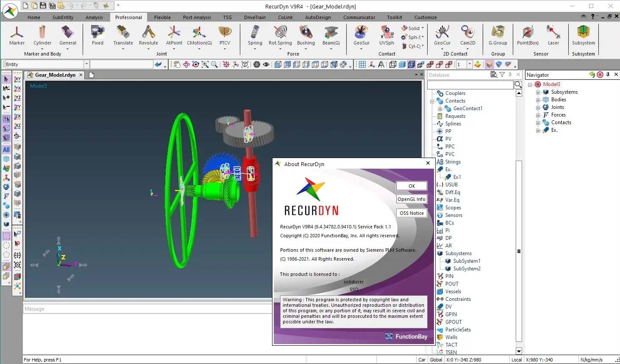Click the Solid contact icon

(405, 28)
